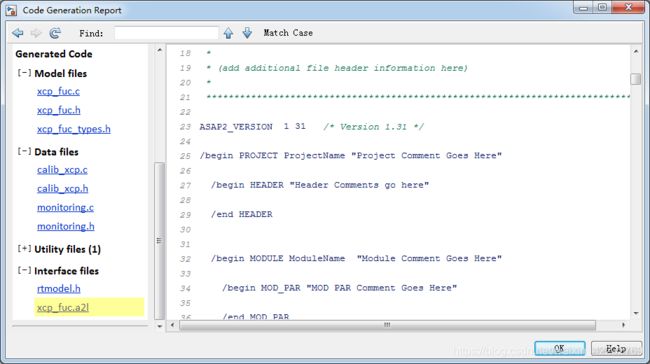Click code pane scroll down arrow

(635, 313)
